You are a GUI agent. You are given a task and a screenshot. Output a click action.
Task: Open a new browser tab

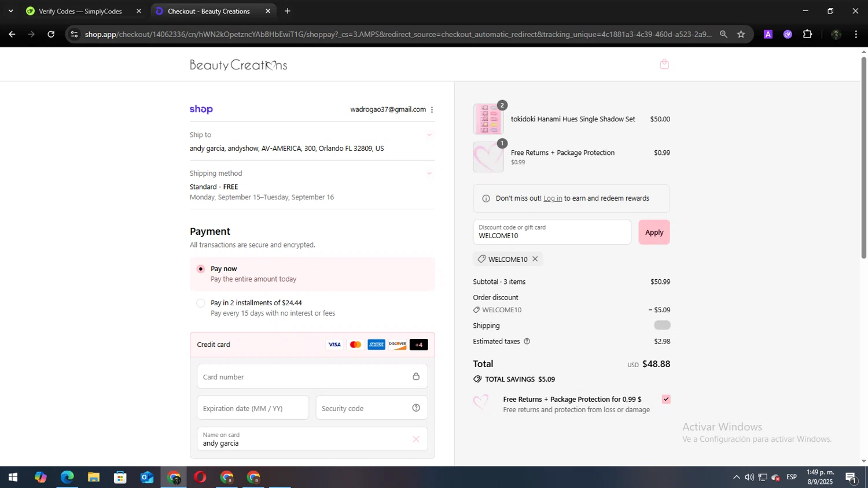point(288,11)
